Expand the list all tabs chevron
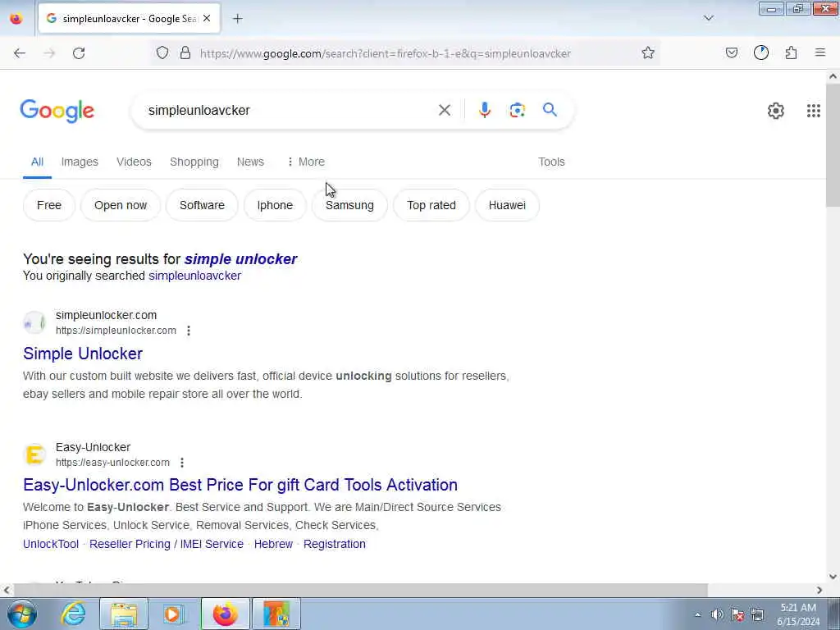This screenshot has width=840, height=630. (x=708, y=18)
